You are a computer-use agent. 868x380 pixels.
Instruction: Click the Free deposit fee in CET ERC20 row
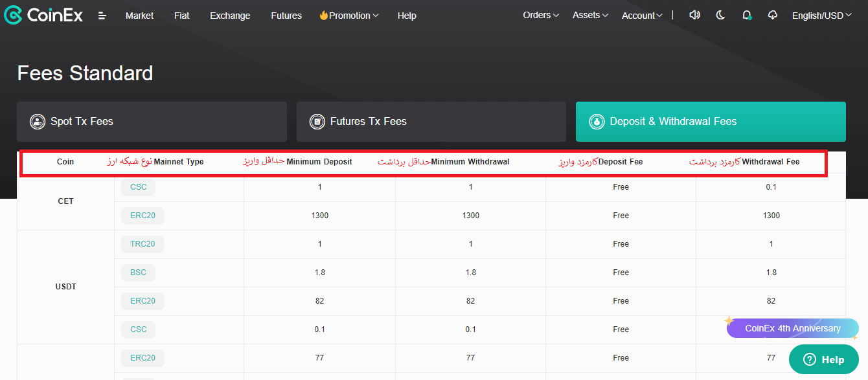621,216
